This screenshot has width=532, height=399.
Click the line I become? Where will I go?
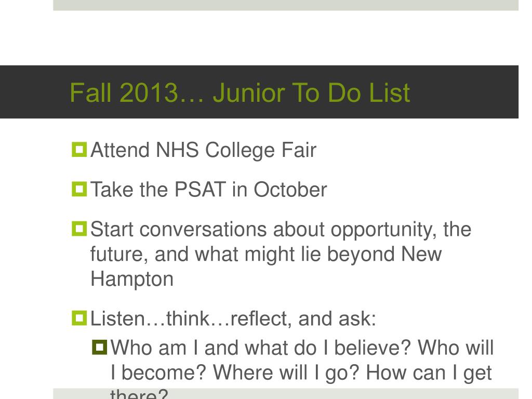tap(235, 373)
